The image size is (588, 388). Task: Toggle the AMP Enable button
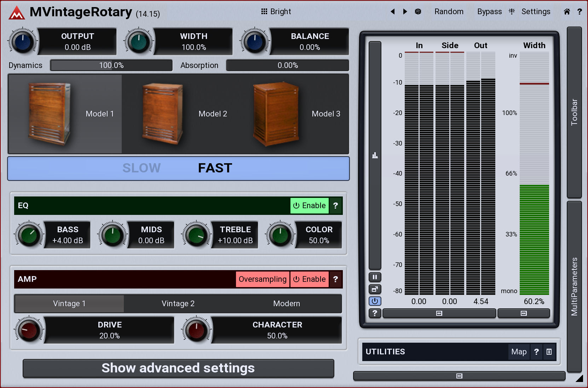coord(310,279)
